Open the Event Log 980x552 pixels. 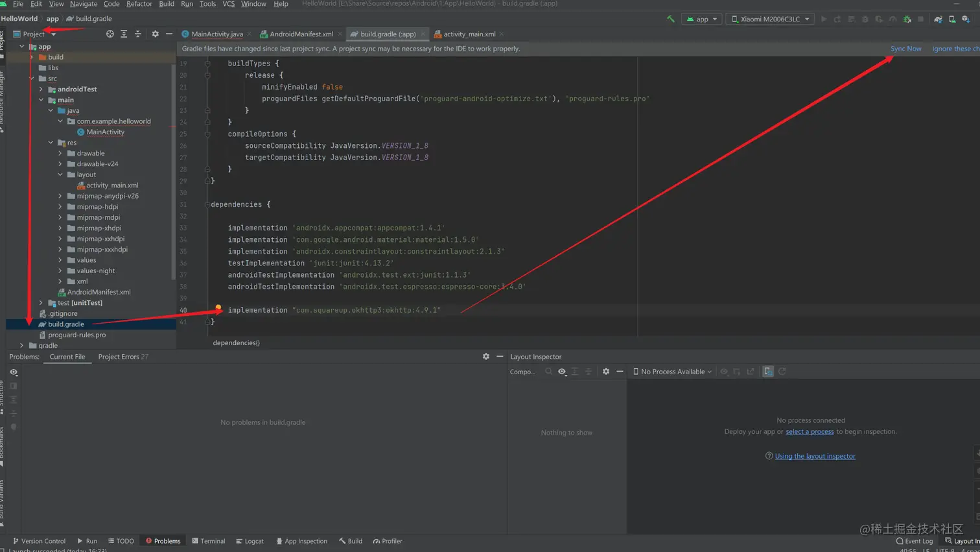[915, 541]
